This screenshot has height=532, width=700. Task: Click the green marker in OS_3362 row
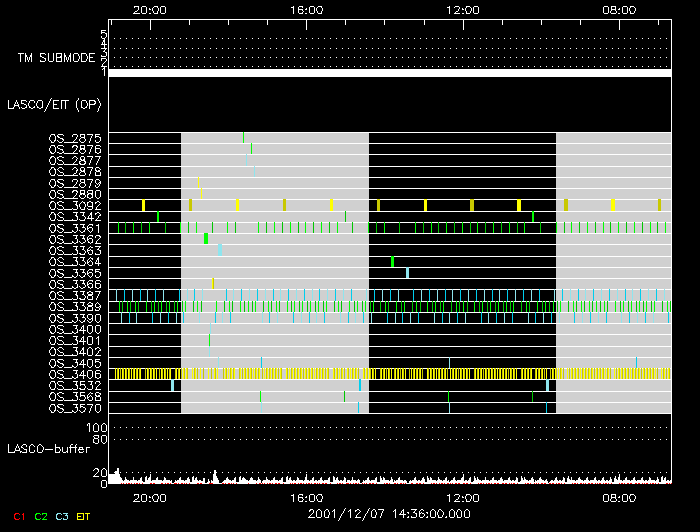pos(206,239)
